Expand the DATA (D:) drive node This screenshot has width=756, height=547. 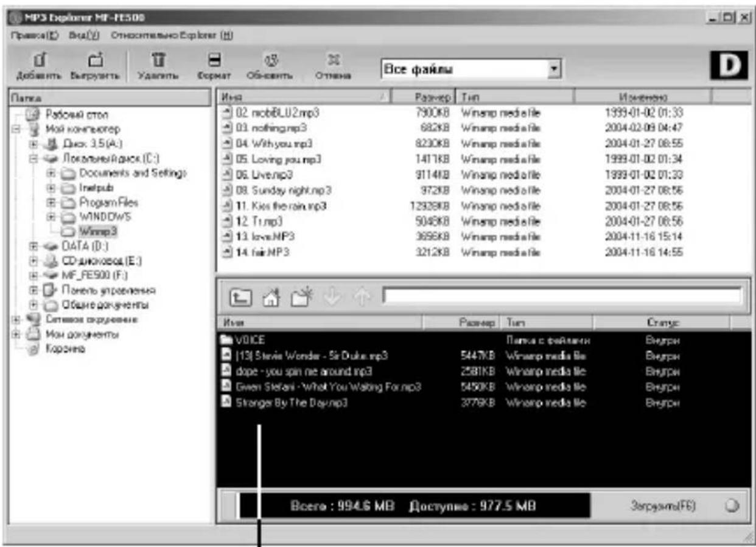(x=34, y=246)
